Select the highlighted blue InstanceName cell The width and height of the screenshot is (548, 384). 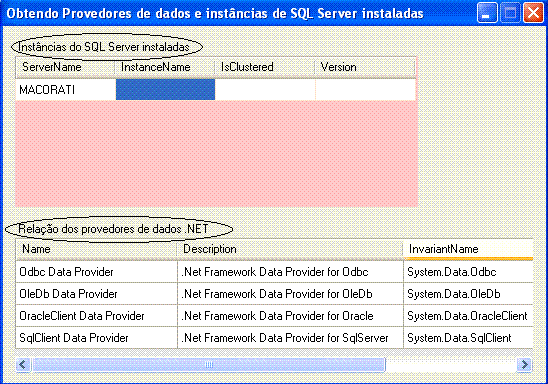165,90
